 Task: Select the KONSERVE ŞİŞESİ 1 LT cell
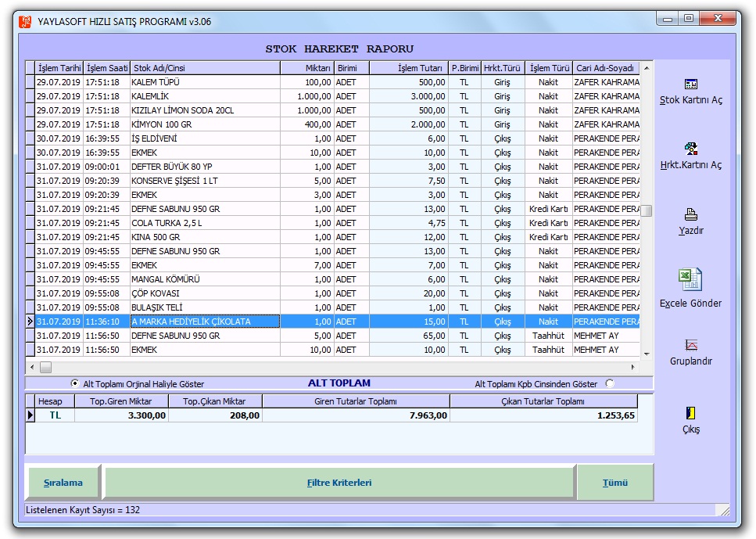tap(205, 181)
